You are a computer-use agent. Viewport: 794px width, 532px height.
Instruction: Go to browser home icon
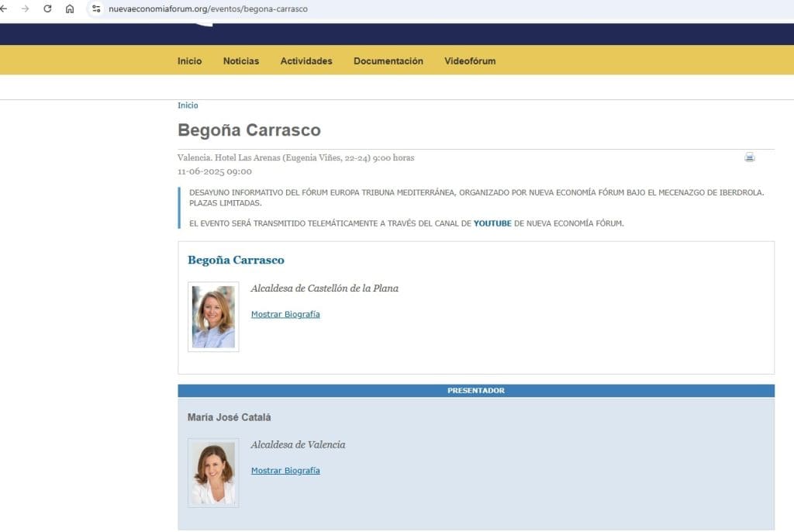[x=70, y=9]
